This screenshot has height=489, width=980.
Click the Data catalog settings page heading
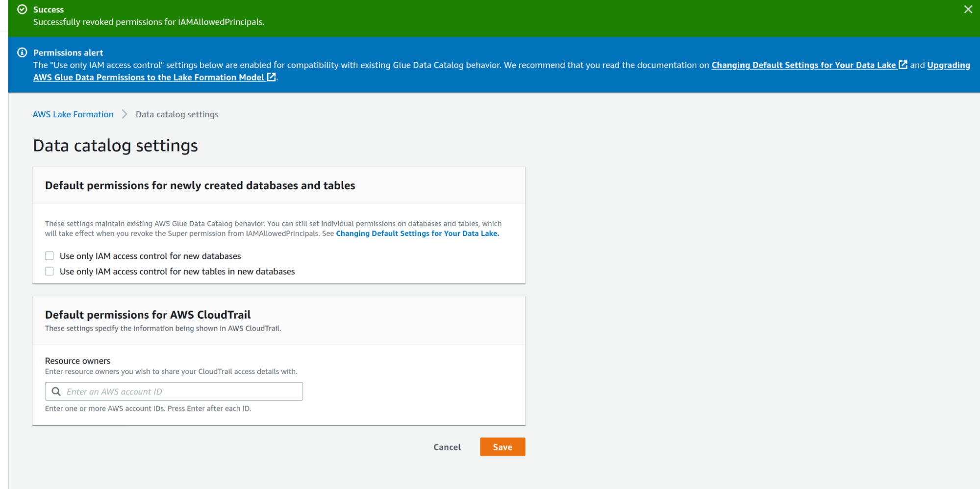115,146
